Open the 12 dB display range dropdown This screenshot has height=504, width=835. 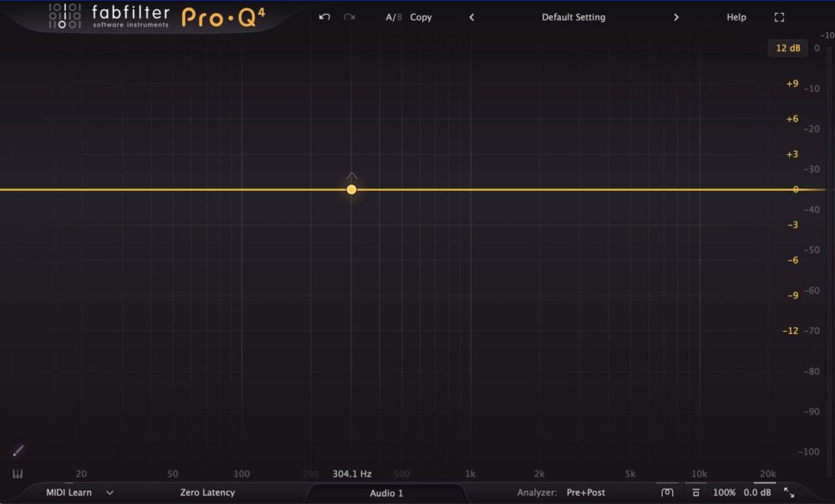point(788,48)
